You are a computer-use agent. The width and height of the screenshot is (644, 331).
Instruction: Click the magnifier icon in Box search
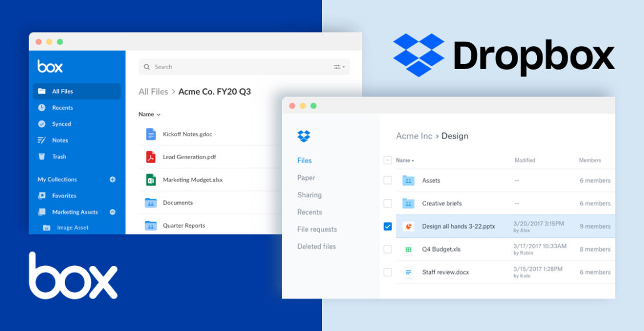146,67
